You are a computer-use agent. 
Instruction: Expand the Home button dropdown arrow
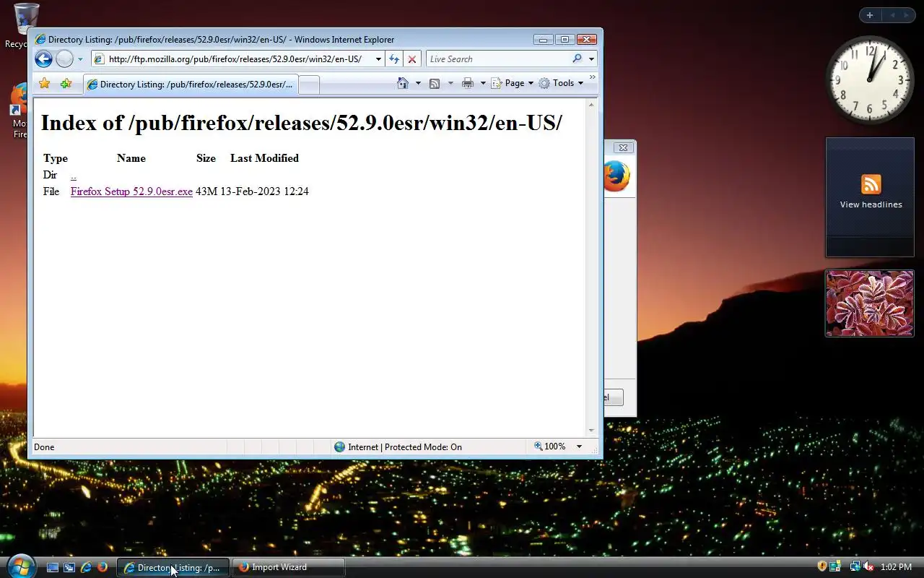coord(418,83)
